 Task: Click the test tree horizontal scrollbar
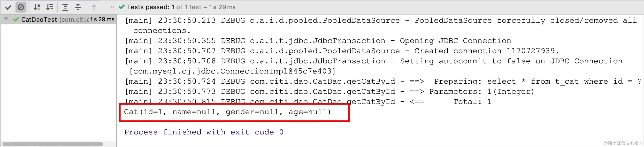tap(53, 144)
